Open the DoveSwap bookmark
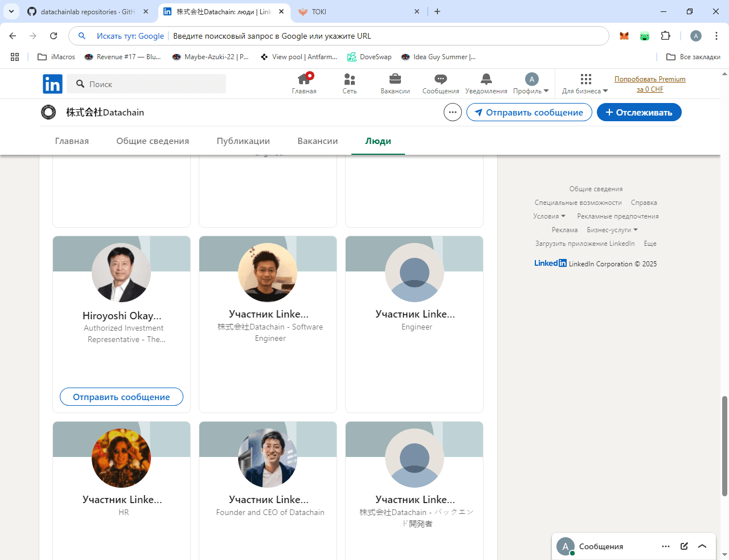 click(x=369, y=57)
